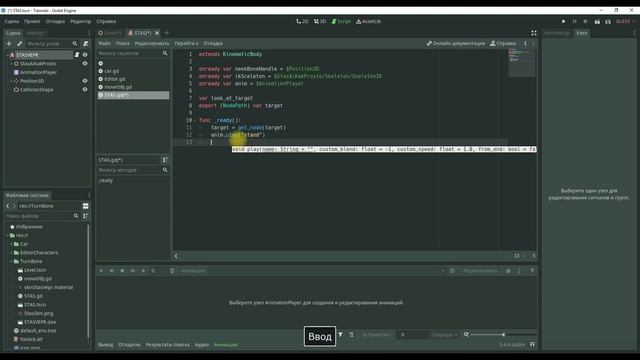Open Результаты поиска panel
This screenshot has width=640, height=360.
pyautogui.click(x=167, y=345)
